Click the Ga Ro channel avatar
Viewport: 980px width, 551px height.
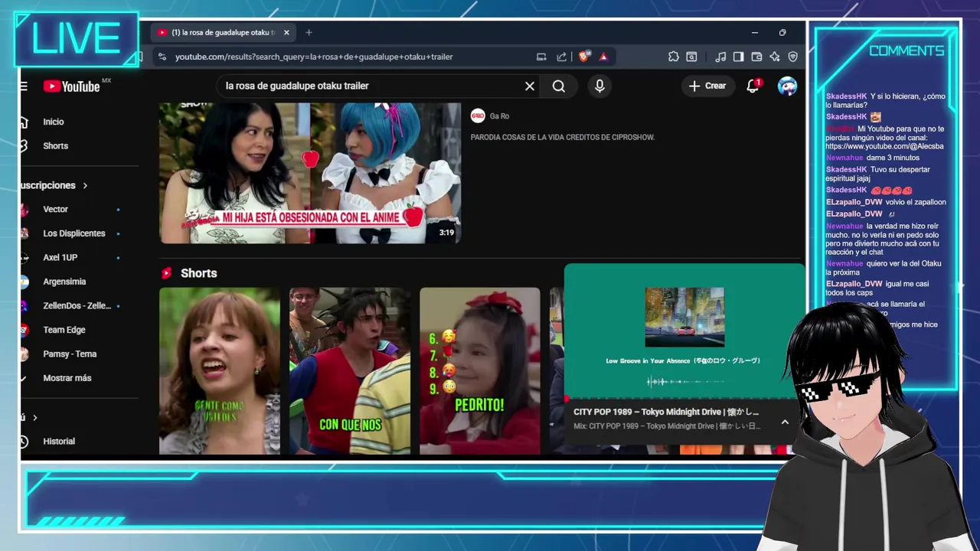pos(478,116)
